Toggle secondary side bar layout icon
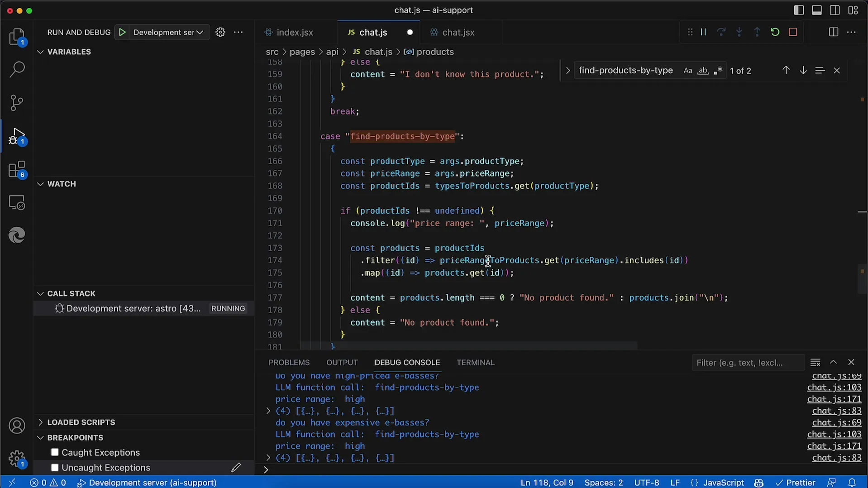This screenshot has width=868, height=488. coord(835,10)
